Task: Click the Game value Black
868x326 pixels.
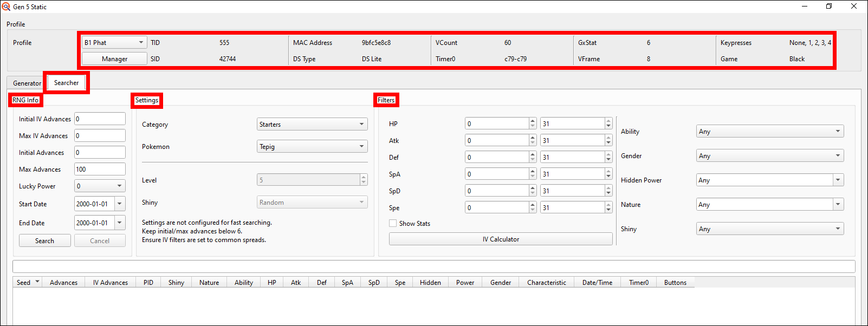Action: coord(797,58)
